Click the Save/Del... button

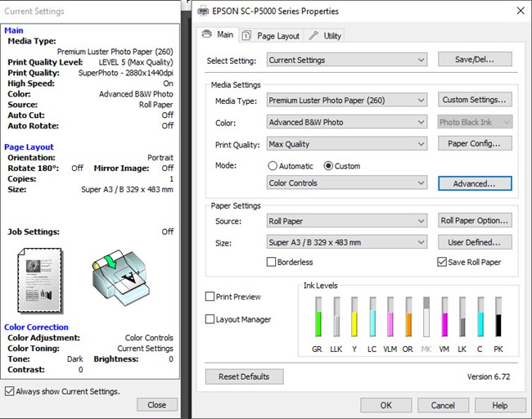[475, 60]
